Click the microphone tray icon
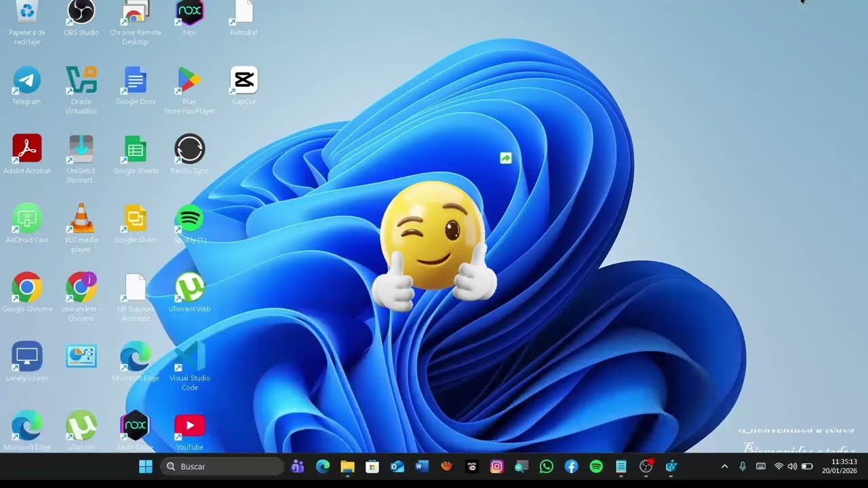The image size is (868, 488). point(743,466)
